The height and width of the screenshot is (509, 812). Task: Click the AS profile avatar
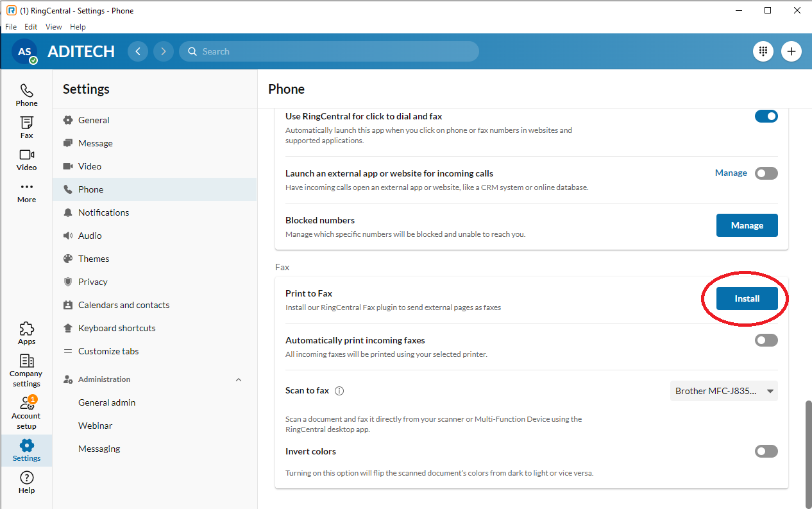[24, 51]
